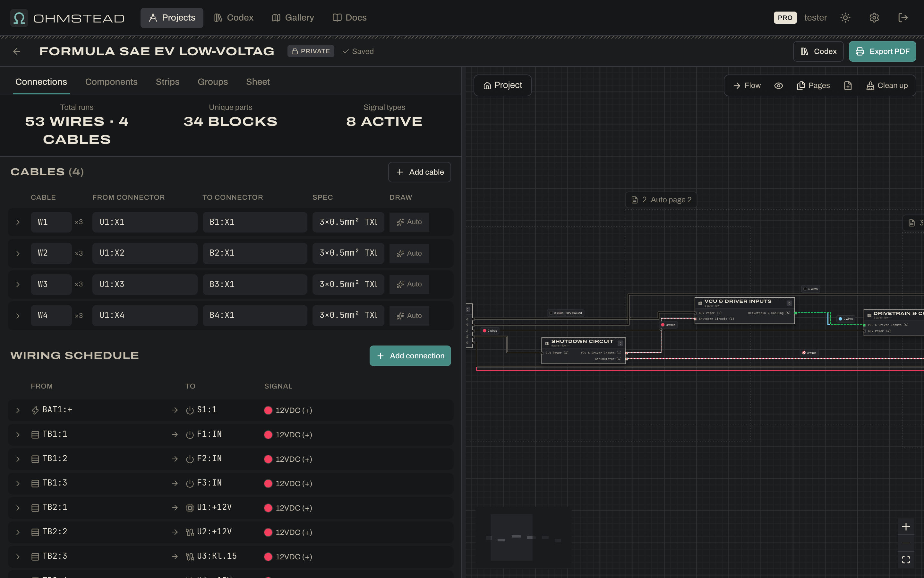Expand the W3 cable row
This screenshot has width=924, height=578.
[18, 285]
